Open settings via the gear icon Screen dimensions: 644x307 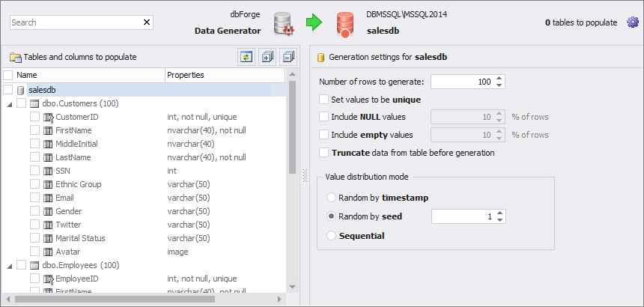633,22
